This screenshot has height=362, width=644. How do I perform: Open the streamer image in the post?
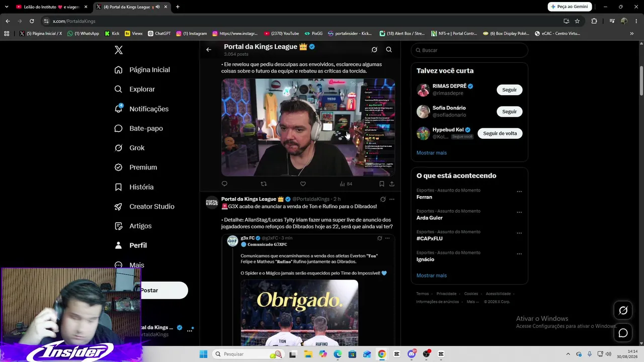click(308, 127)
